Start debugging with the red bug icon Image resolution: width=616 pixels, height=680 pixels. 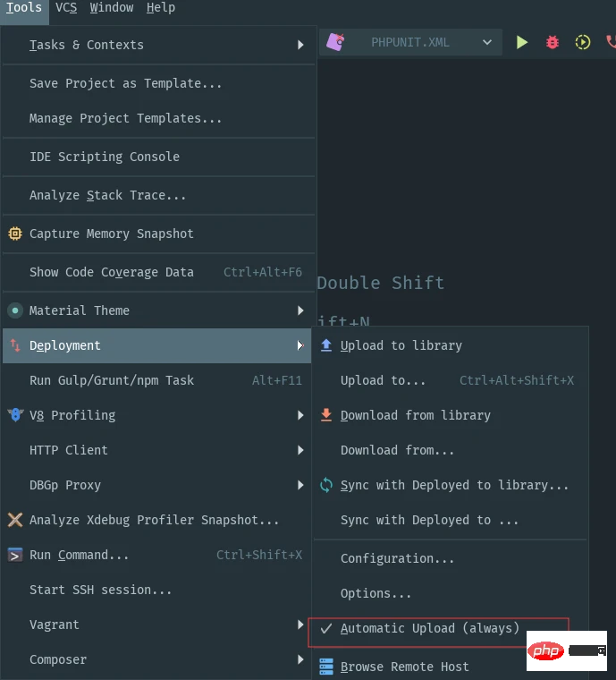553,43
